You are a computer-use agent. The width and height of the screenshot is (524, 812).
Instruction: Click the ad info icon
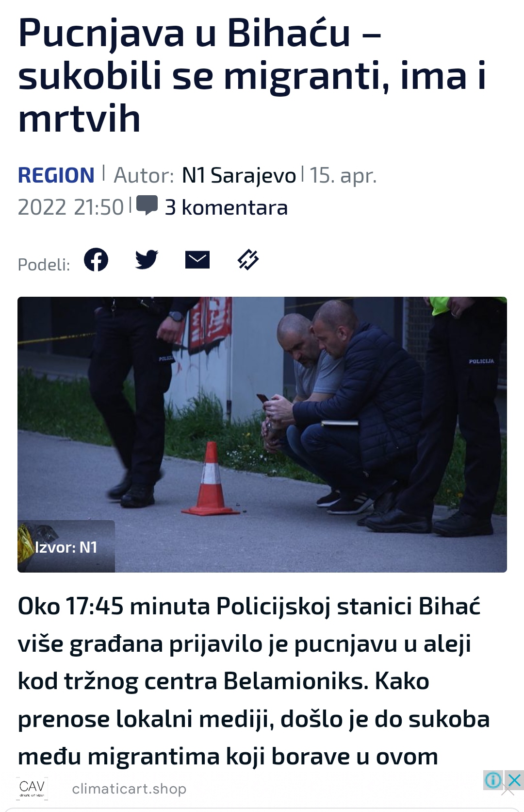[x=493, y=780]
